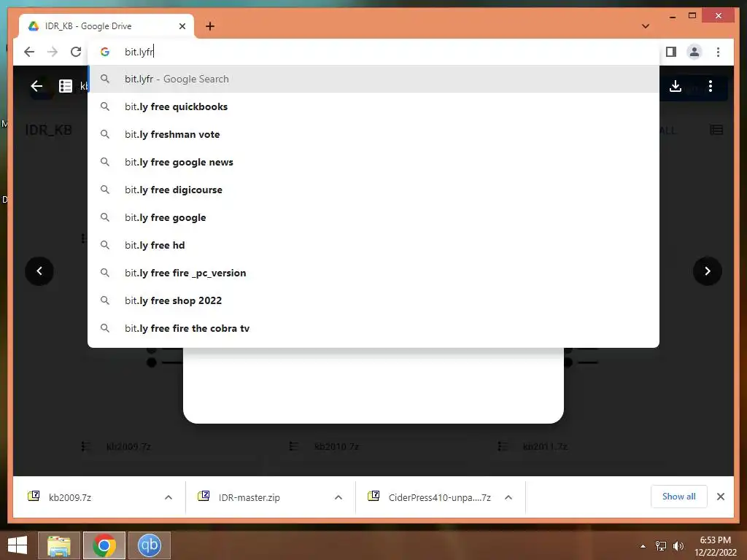Image resolution: width=747 pixels, height=560 pixels.
Task: Switch Drive folder to list layout icon
Action: coord(716,130)
